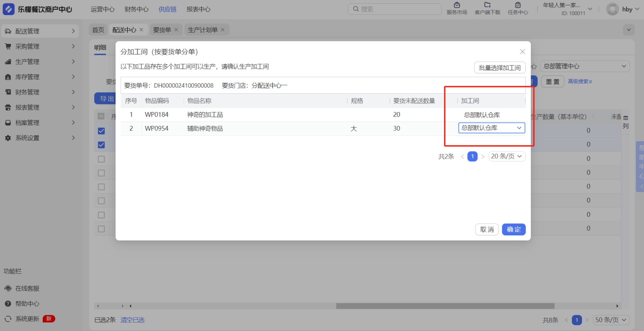The height and width of the screenshot is (331, 644).
Task: Click the 确定 button
Action: [x=514, y=229]
